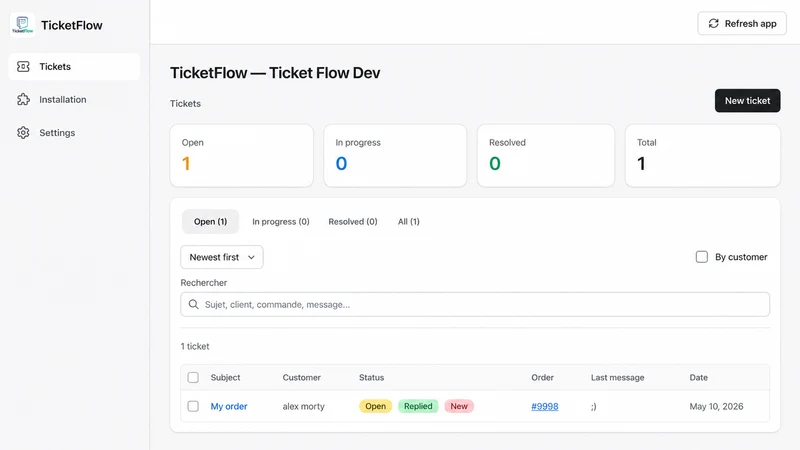Viewport: 800px width, 450px height.
Task: Click the Total stat card
Action: tap(703, 156)
